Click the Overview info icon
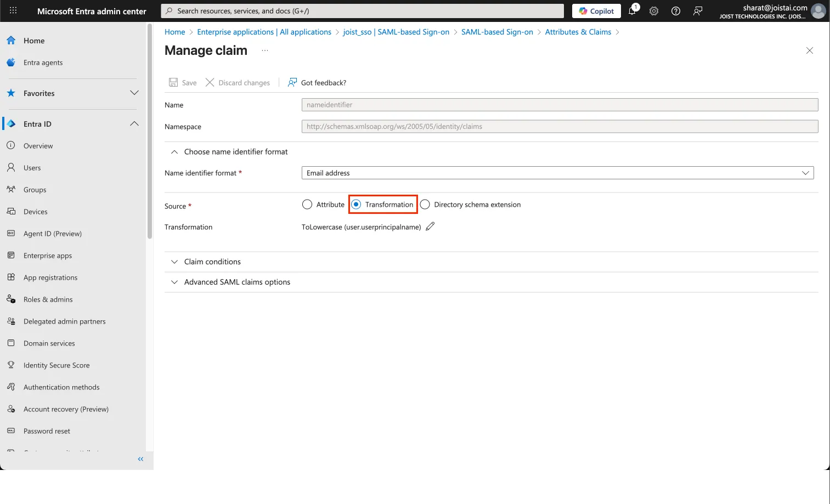This screenshot has height=504, width=830. pyautogui.click(x=11, y=146)
